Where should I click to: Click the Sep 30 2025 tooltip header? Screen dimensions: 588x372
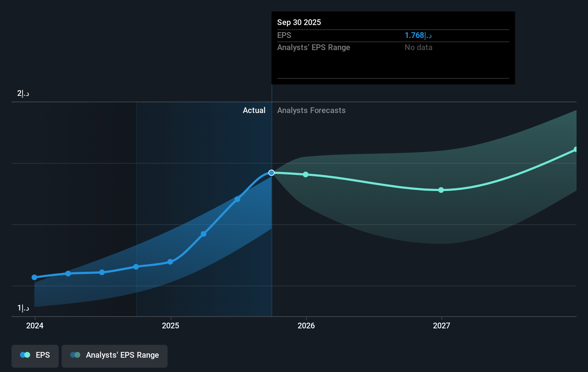tap(299, 22)
